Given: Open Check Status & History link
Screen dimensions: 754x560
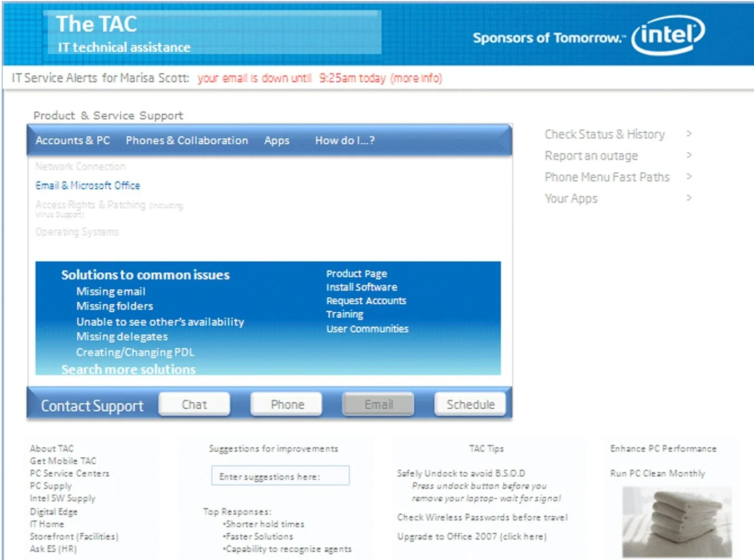Looking at the screenshot, I should 604,134.
